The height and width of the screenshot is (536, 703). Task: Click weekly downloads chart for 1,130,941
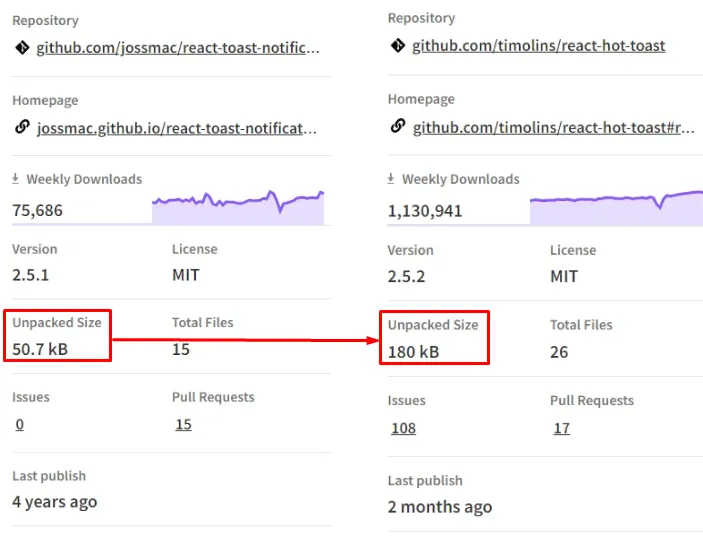[x=616, y=207]
